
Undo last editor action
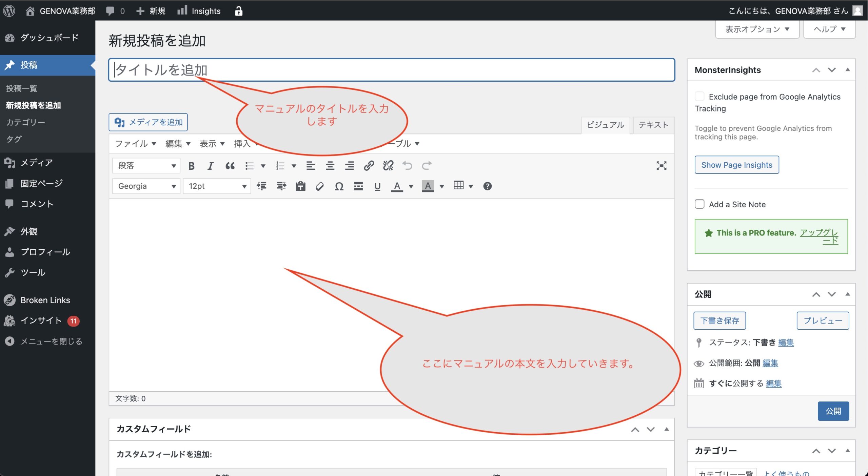pyautogui.click(x=407, y=166)
